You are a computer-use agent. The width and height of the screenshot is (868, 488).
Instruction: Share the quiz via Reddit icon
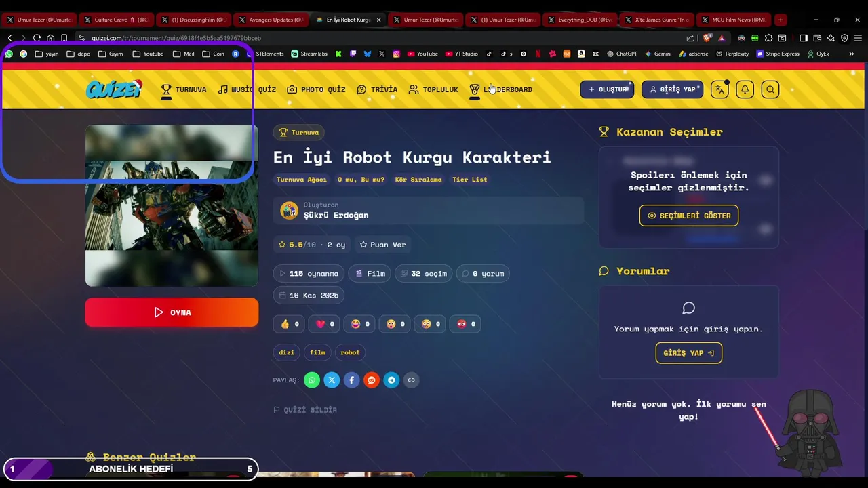[372, 380]
